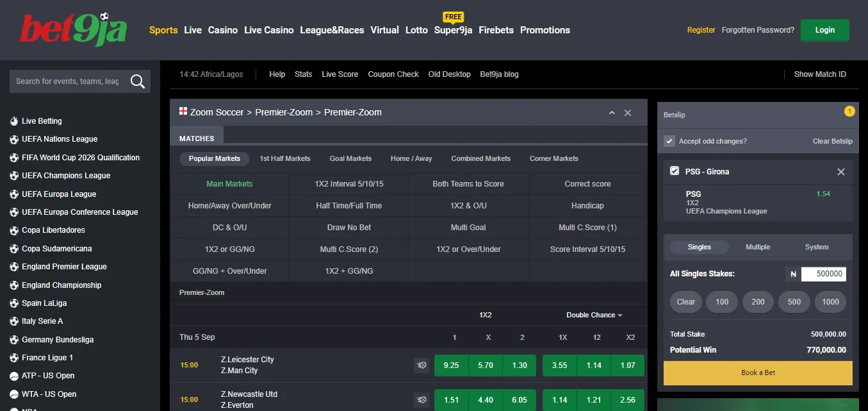Open the Virtual menu item
Image resolution: width=868 pixels, height=411 pixels.
384,30
